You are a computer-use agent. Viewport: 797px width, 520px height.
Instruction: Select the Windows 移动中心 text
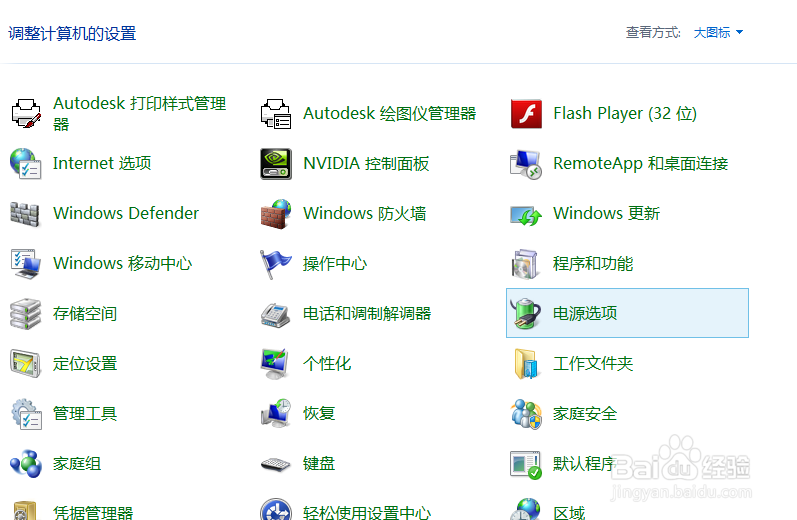[x=122, y=263]
